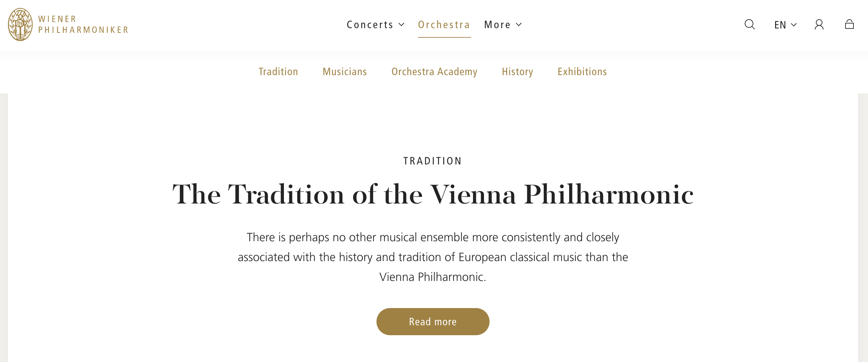Viewport: 868px width, 362px height.
Task: Expand the Concerts menu chevron
Action: (x=402, y=24)
